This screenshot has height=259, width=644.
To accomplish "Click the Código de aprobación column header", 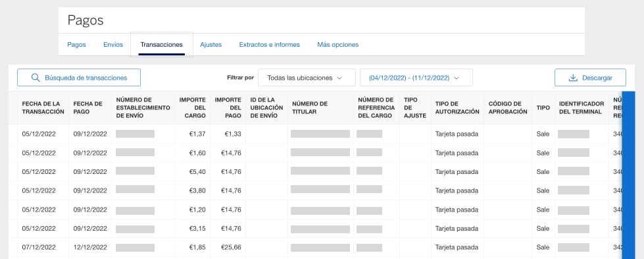I will 508,107.
